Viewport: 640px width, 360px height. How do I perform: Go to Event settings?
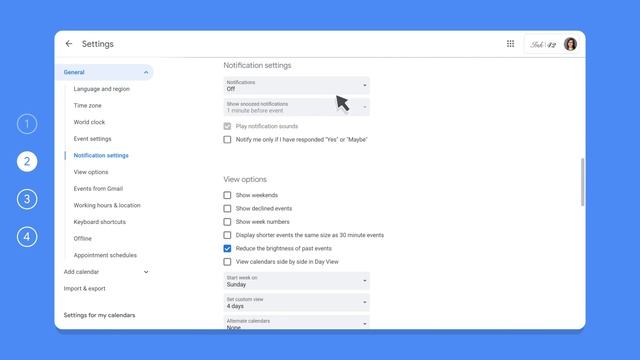pos(92,139)
